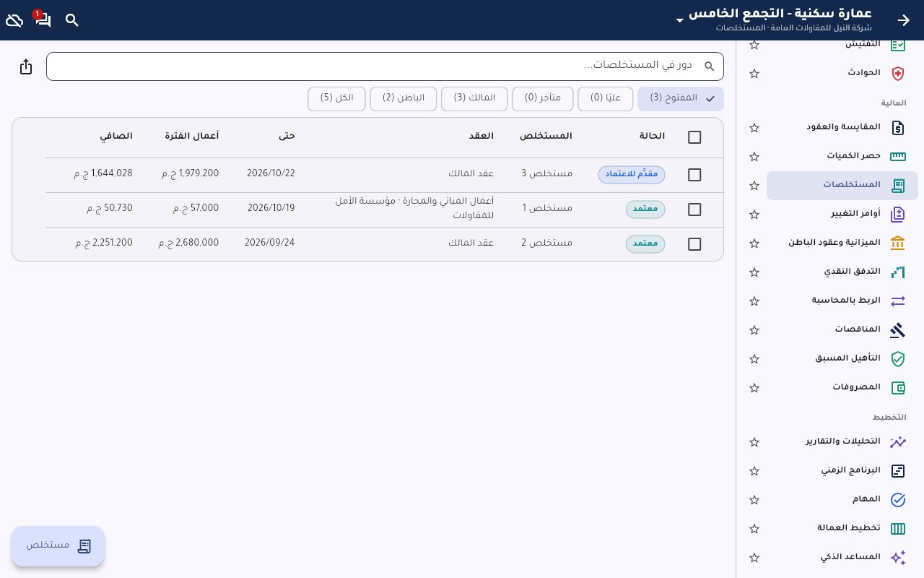Check the مستخلص 1 row checkbox

[x=694, y=210]
